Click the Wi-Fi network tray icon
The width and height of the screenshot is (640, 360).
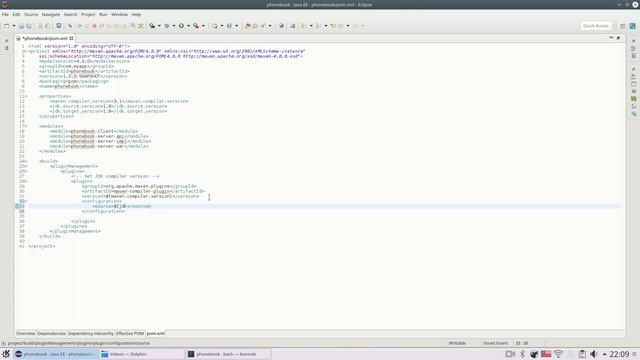[x=558, y=354]
